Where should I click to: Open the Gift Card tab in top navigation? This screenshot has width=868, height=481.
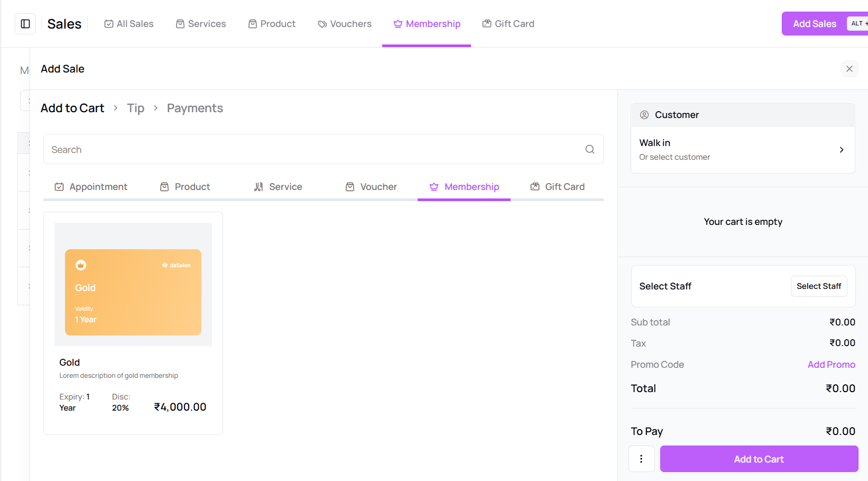click(x=509, y=24)
